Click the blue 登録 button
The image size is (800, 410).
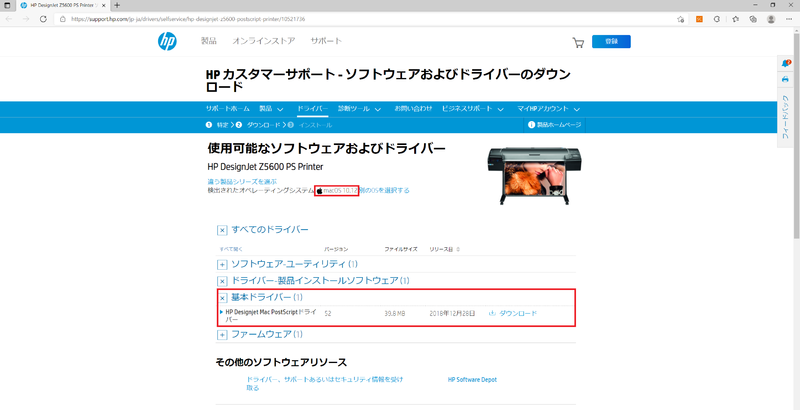coord(611,42)
